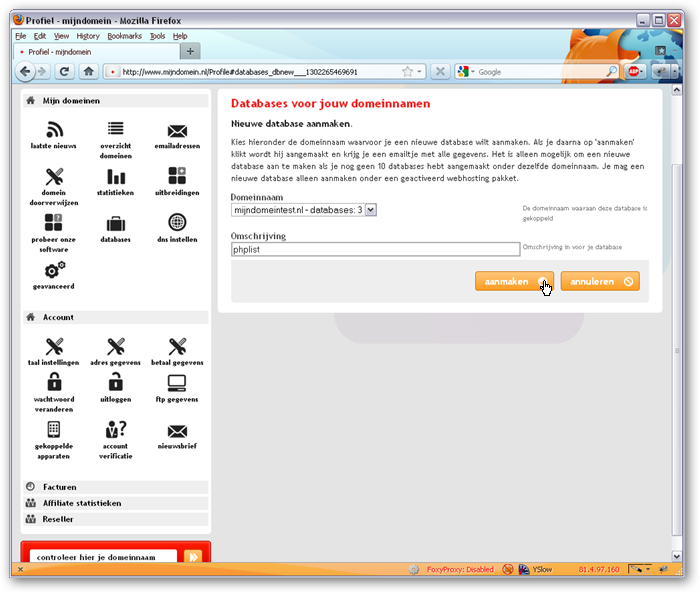Open overzicht domeinen list icon
The image size is (700, 593).
(116, 129)
